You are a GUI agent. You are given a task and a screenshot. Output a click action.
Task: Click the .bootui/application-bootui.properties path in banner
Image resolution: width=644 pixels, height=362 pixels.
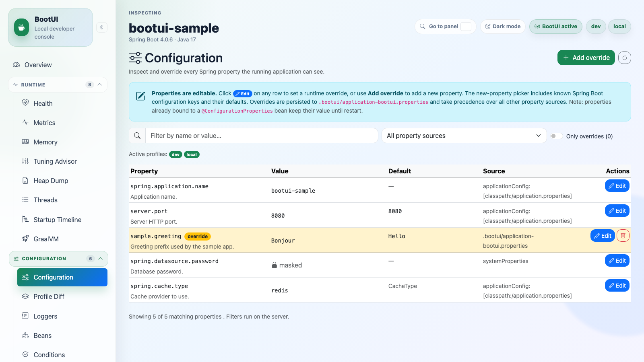[374, 102]
